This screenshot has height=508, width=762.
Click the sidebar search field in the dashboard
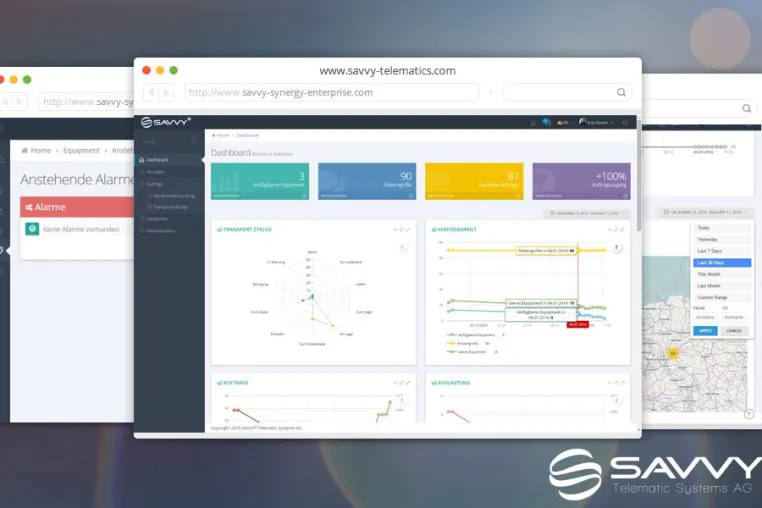click(169, 141)
